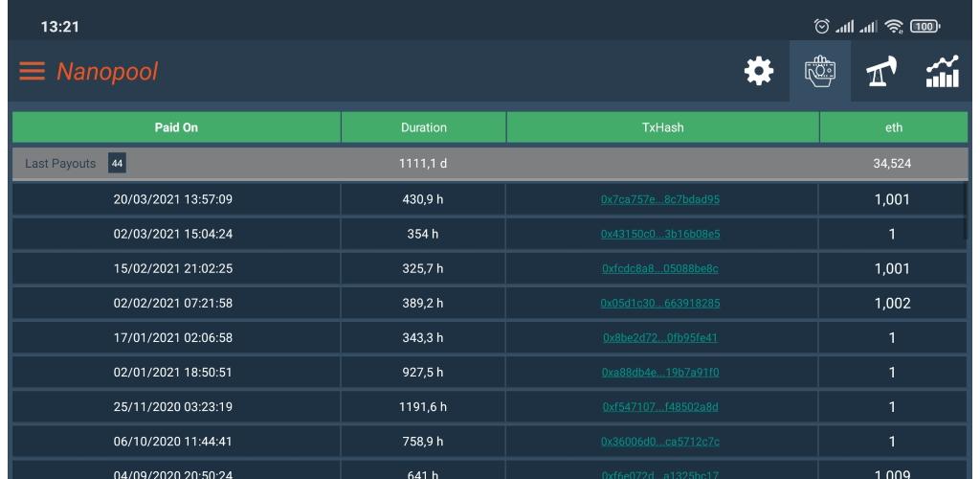This screenshot has width=980, height=479.
Task: Sort by the Paid On column header
Action: [x=176, y=127]
